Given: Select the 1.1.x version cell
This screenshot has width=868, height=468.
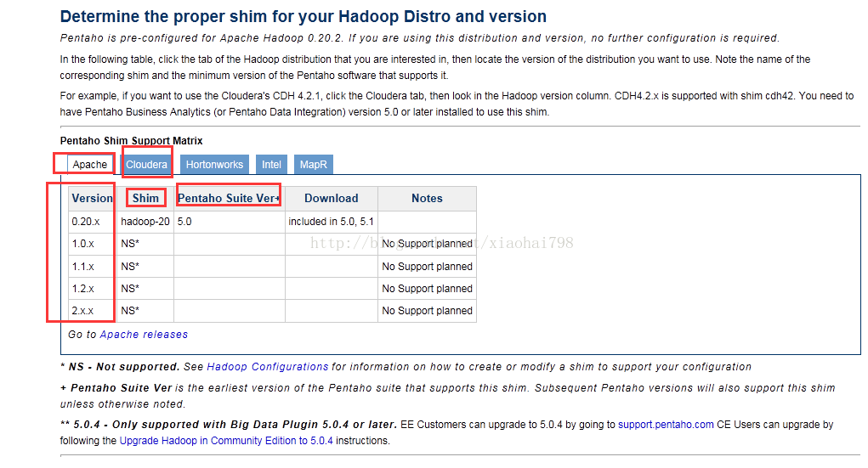Looking at the screenshot, I should tap(93, 267).
